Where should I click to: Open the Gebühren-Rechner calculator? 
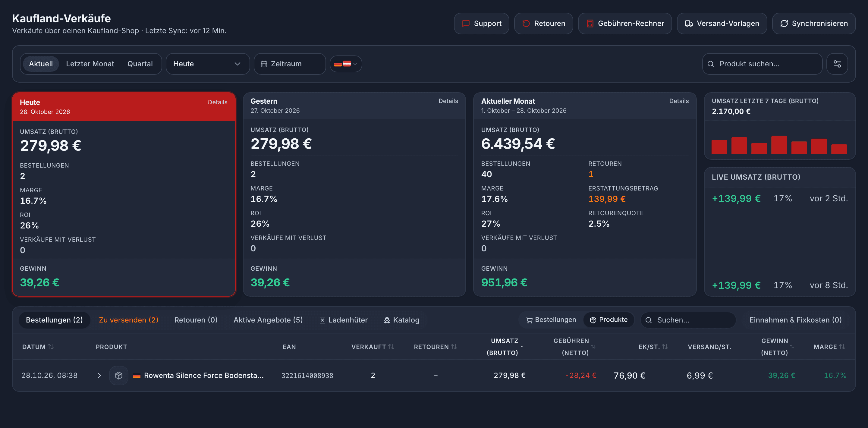(625, 23)
